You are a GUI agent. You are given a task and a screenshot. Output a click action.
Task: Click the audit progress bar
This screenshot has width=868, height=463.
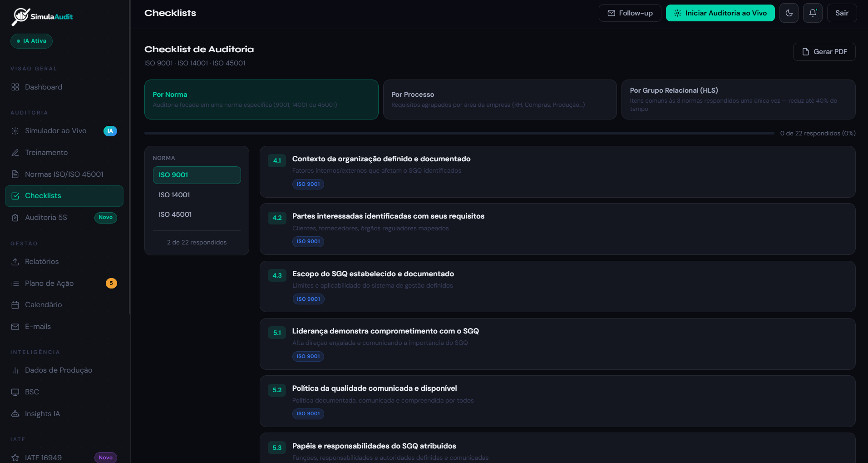(454, 133)
